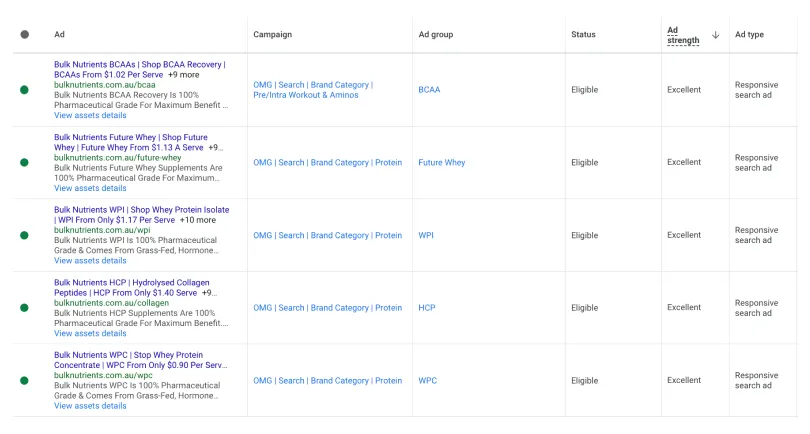Click bulknutrients.com.au/future-whey URL text
This screenshot has width=810, height=434.
(x=118, y=158)
